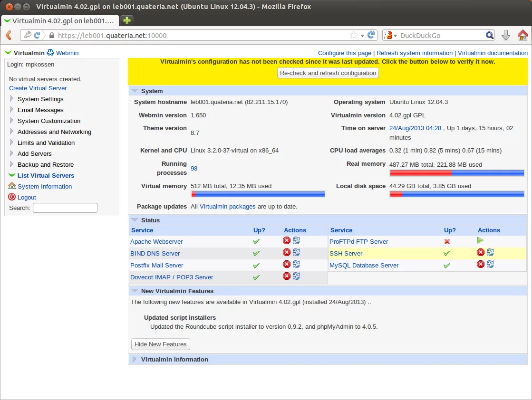532x400 pixels.
Task: Click the Virtual memory usage bar
Action: coord(258,194)
